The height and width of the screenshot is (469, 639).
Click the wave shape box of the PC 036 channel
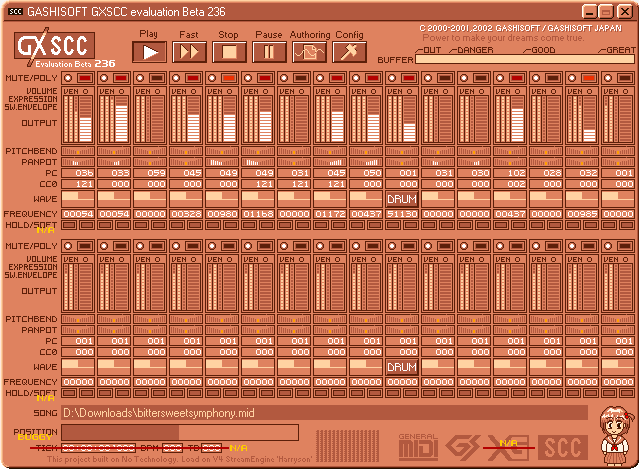(78, 199)
